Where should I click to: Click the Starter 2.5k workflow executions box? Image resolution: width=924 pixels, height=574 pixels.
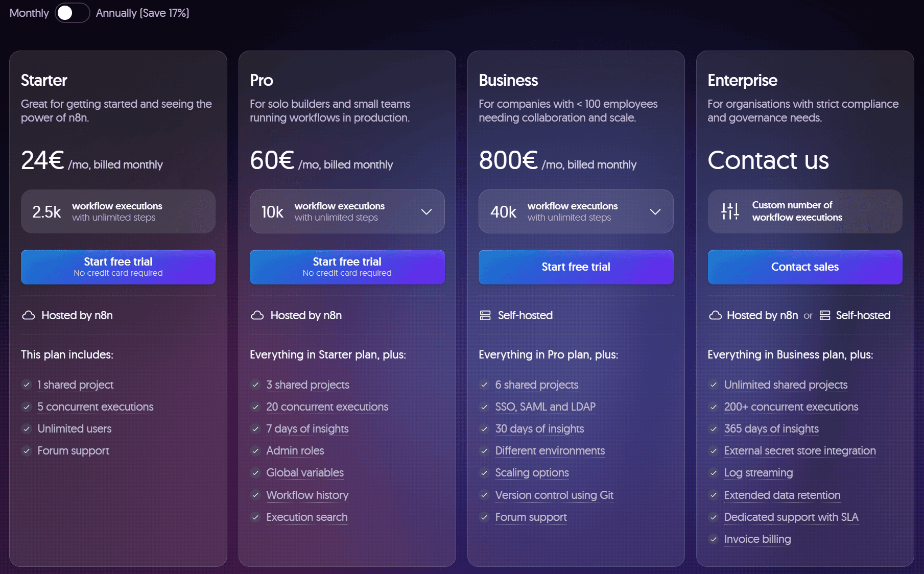click(x=118, y=211)
